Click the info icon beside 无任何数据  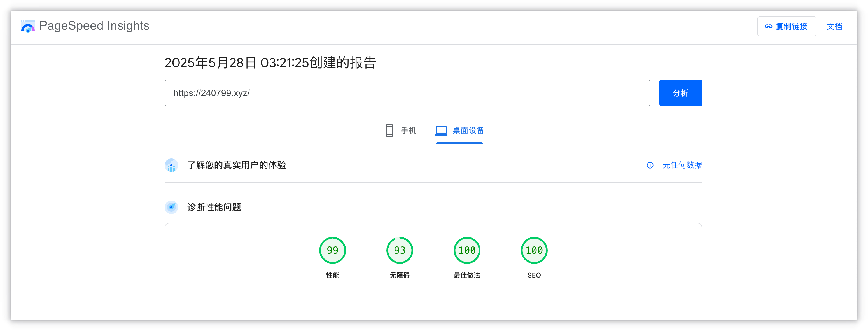[650, 165]
